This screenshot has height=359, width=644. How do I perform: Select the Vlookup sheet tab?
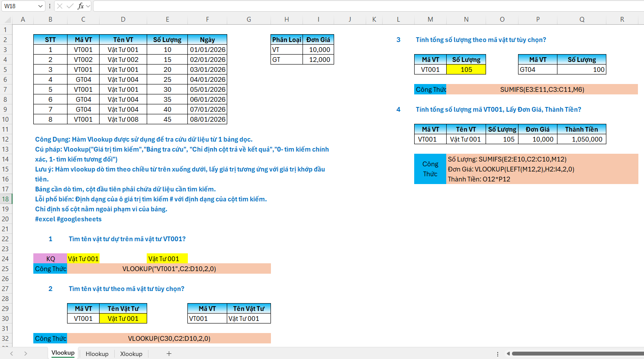pyautogui.click(x=63, y=353)
